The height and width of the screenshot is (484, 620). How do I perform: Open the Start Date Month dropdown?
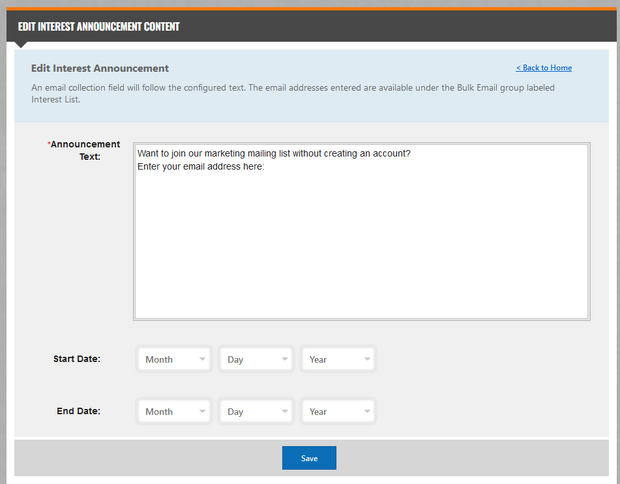pos(174,359)
